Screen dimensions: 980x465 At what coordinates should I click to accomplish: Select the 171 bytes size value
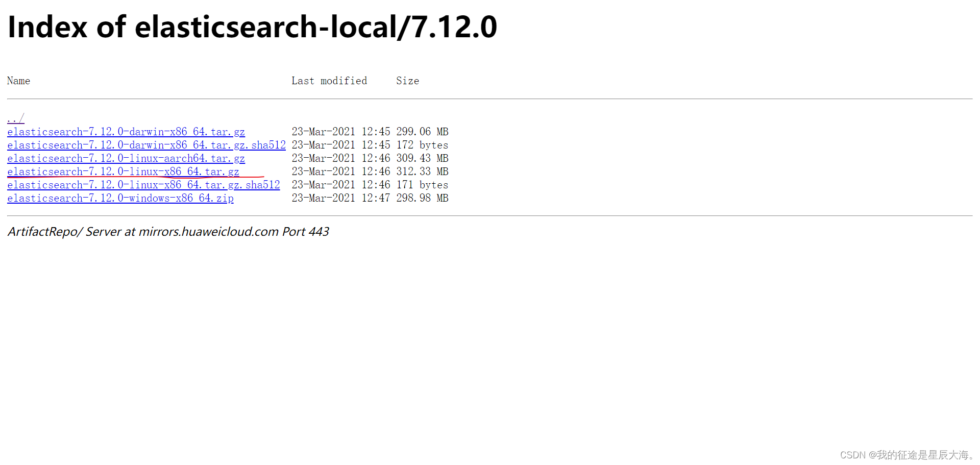422,185
